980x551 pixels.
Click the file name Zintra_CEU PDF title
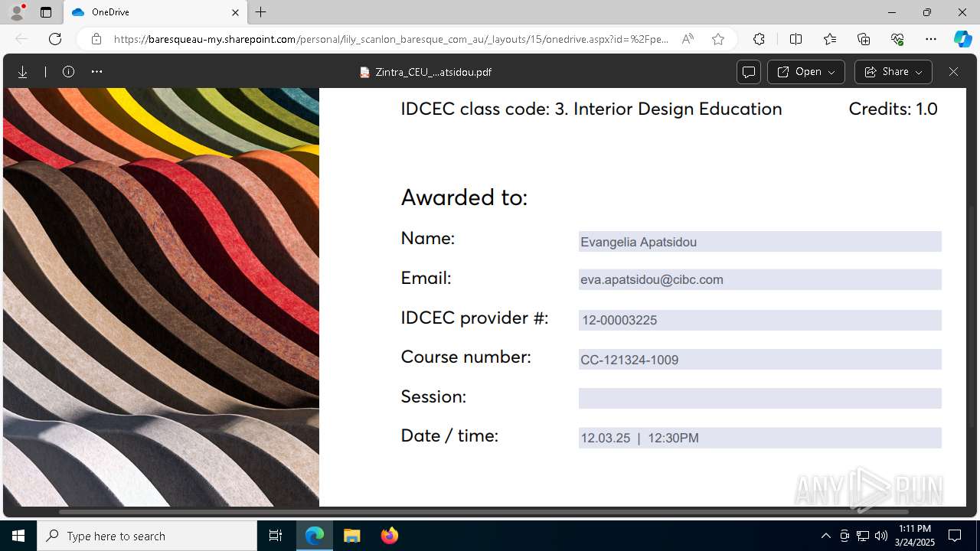point(433,72)
